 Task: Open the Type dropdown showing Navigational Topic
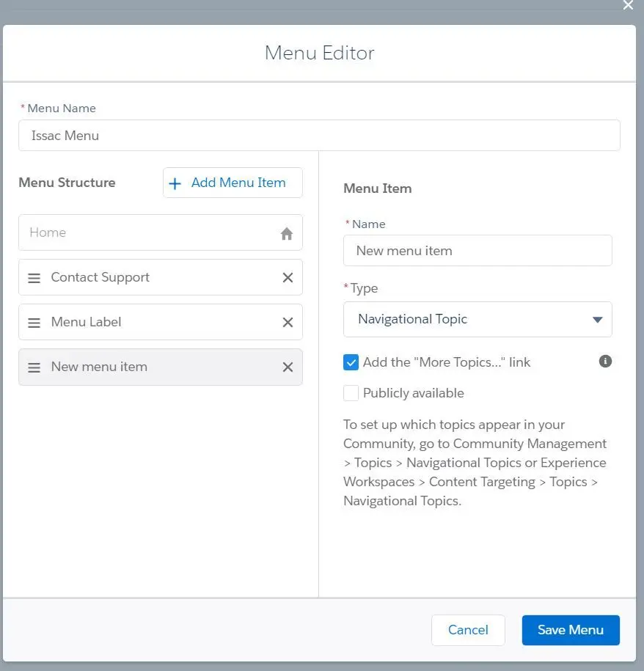point(477,319)
